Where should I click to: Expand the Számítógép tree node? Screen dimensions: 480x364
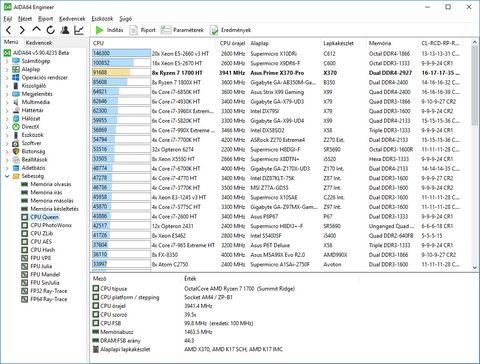click(x=7, y=61)
